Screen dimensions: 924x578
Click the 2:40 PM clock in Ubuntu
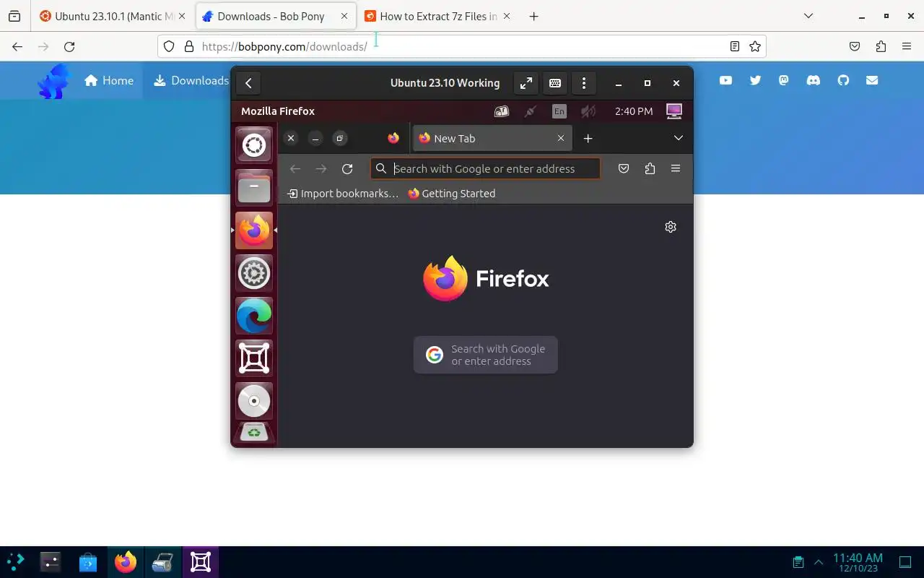coord(634,111)
